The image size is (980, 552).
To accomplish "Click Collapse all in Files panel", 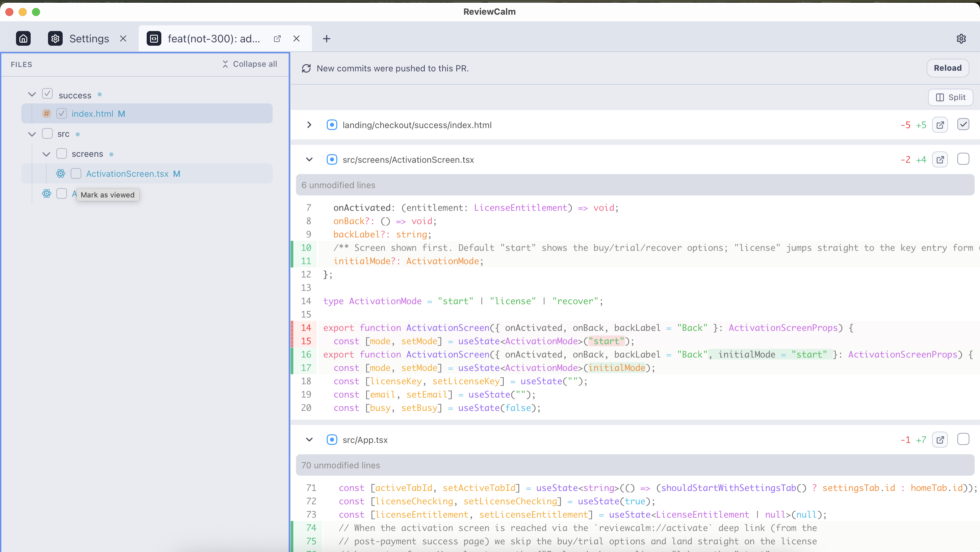I will coord(250,64).
